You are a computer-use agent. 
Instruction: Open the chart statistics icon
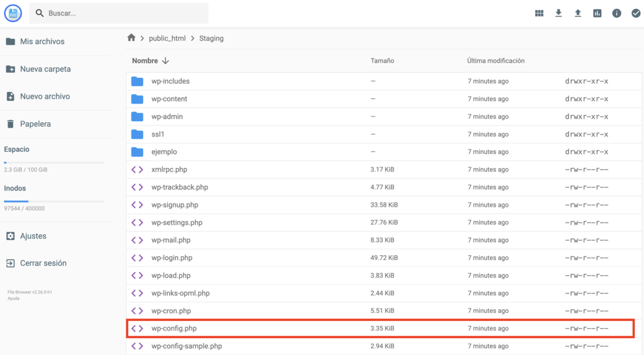pyautogui.click(x=597, y=13)
